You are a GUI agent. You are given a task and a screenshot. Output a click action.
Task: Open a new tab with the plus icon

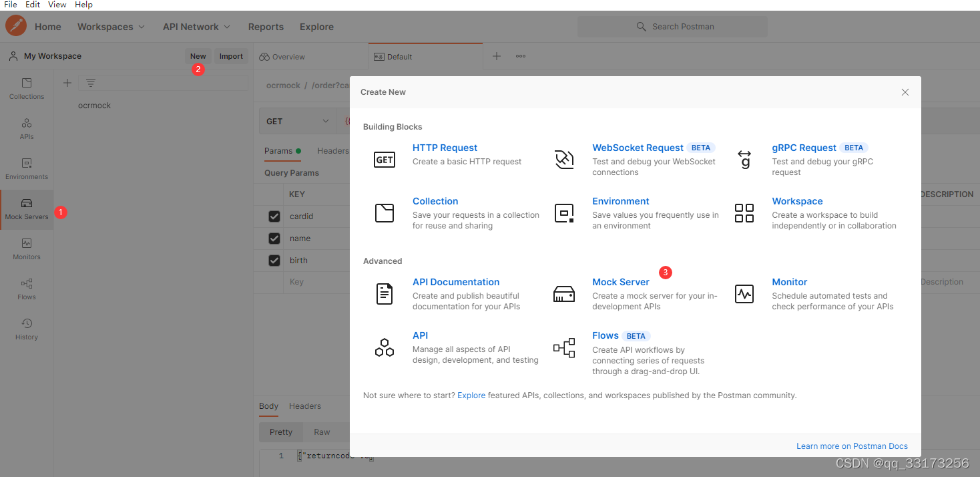tap(497, 56)
